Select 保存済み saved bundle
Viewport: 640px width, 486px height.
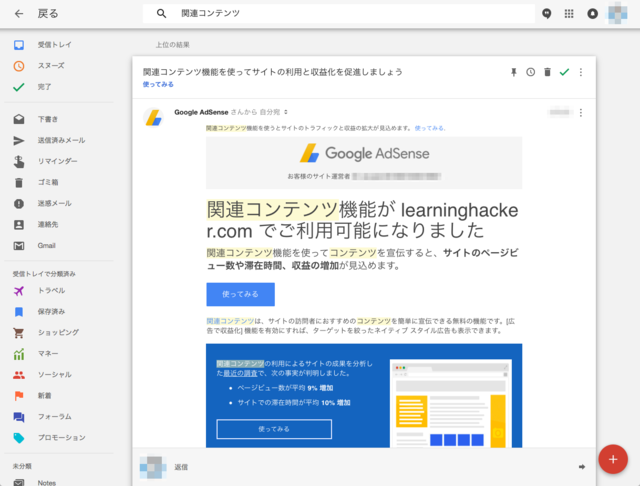pyautogui.click(x=51, y=312)
